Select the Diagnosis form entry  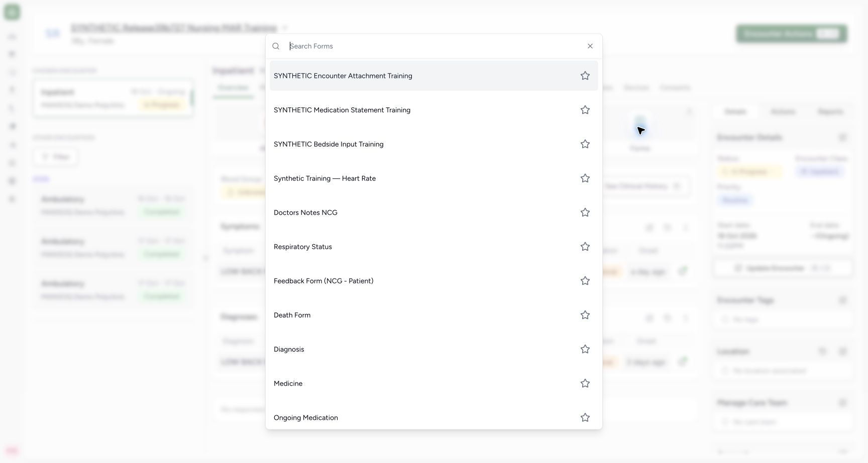434,349
